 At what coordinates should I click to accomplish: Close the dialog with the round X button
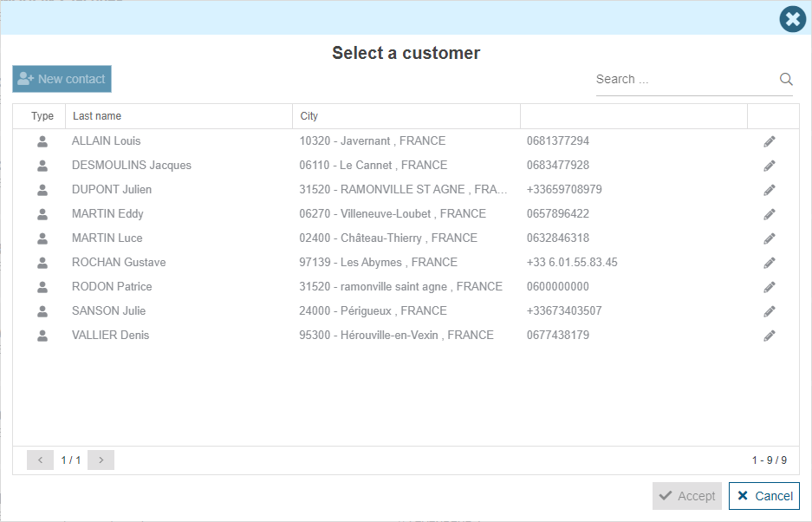[x=792, y=18]
